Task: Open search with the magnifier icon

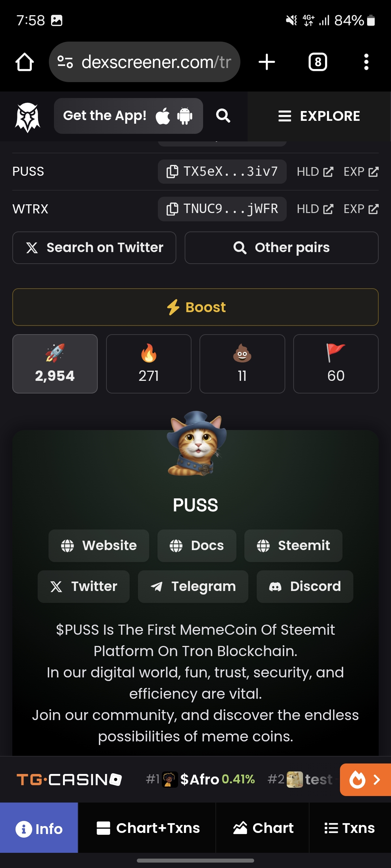Action: [223, 116]
